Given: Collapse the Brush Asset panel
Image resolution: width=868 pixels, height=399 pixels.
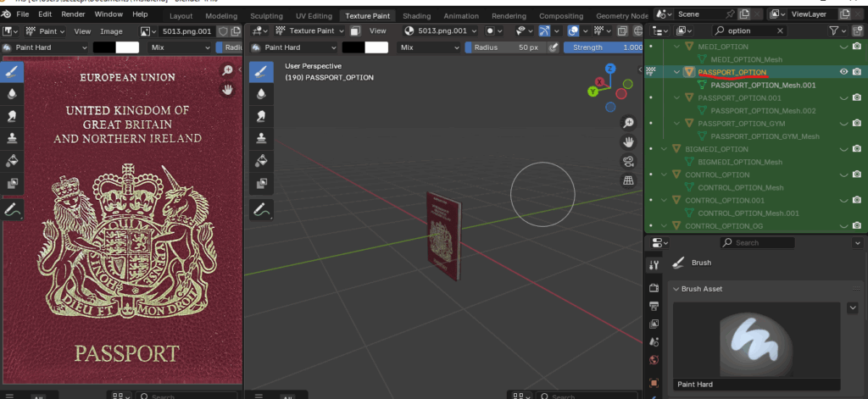Looking at the screenshot, I should (676, 289).
